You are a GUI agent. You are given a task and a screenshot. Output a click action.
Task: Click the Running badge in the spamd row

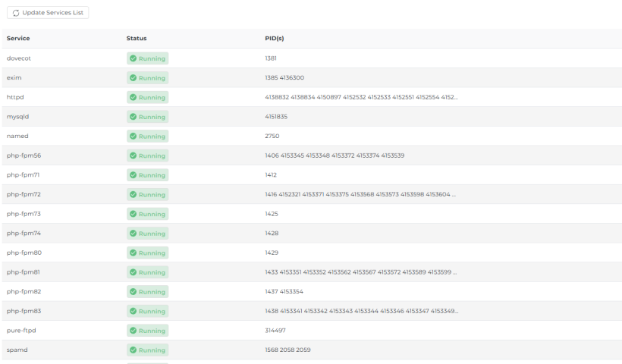148,350
